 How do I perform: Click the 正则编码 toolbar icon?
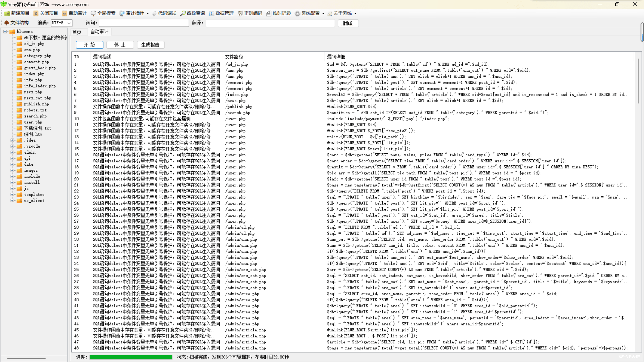click(240, 13)
